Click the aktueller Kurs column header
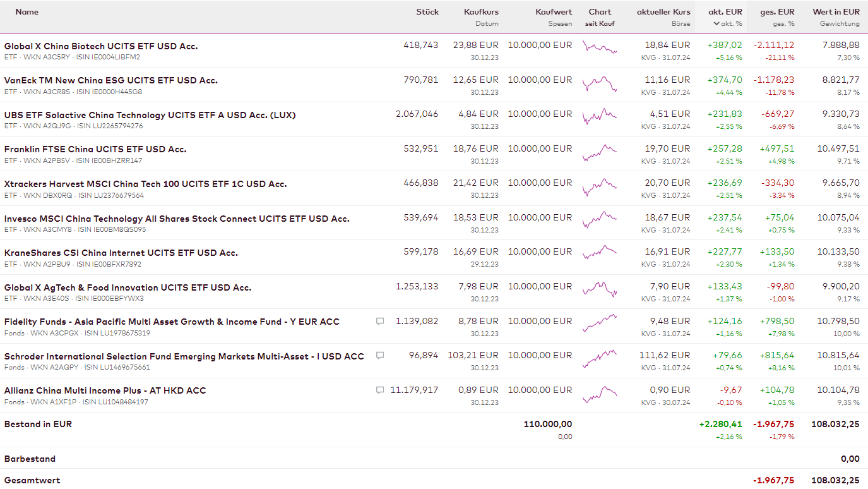This screenshot has height=489, width=868. [x=663, y=11]
